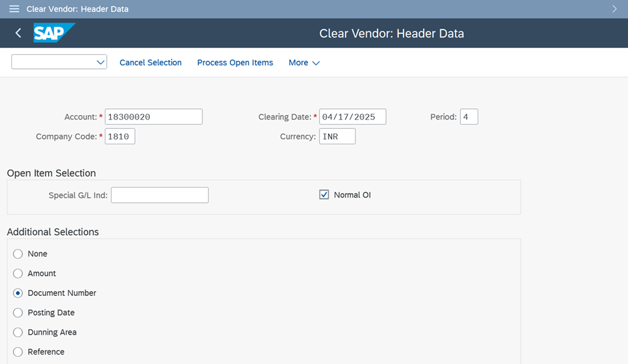Viewport: 628px width, 364px height.
Task: Select the Reference radio option
Action: pyautogui.click(x=17, y=352)
